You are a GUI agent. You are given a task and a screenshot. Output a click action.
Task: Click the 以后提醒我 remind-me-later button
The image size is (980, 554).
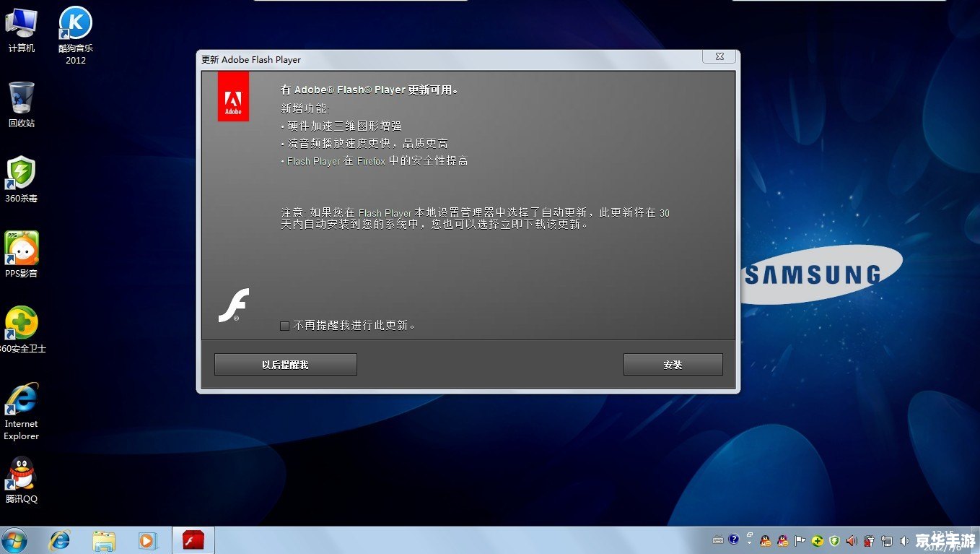click(x=285, y=365)
